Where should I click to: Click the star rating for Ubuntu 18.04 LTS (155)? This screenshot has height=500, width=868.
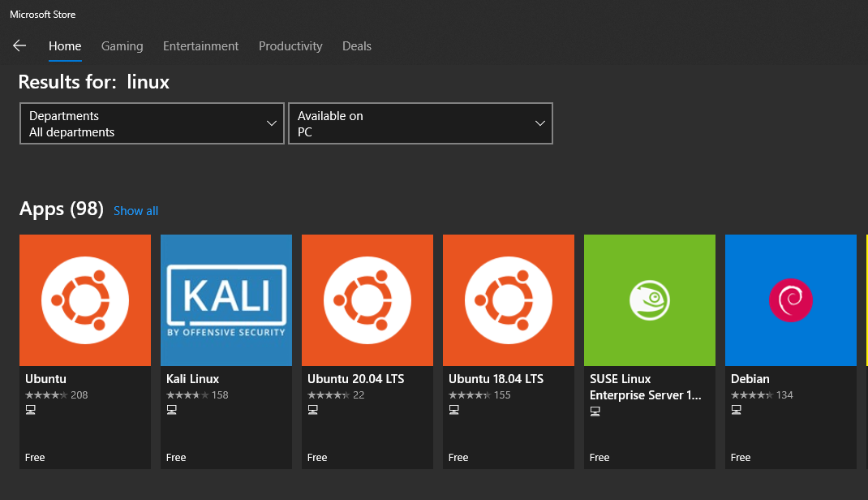pyautogui.click(x=470, y=394)
